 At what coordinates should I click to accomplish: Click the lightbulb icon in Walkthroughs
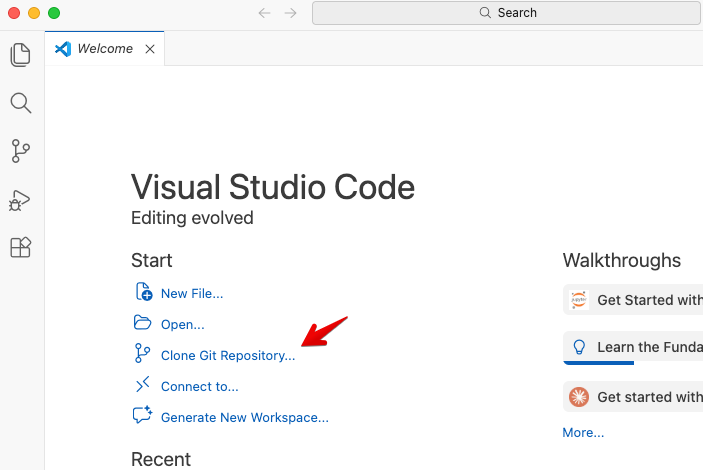pos(579,347)
